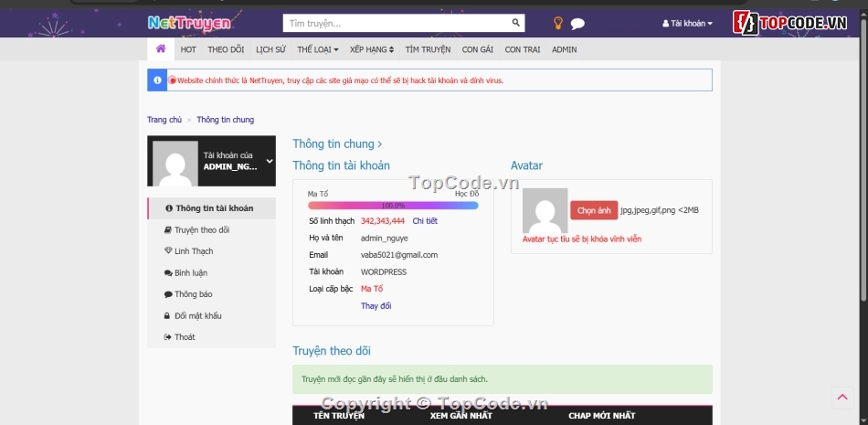The image size is (868, 425).
Task: Select the CON GÁI menu item
Action: coord(478,49)
